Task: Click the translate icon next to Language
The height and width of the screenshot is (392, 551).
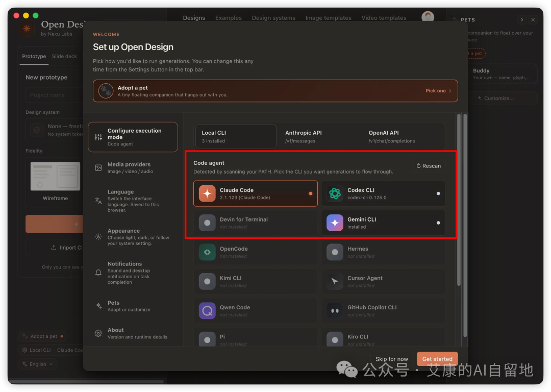Action: 98,201
